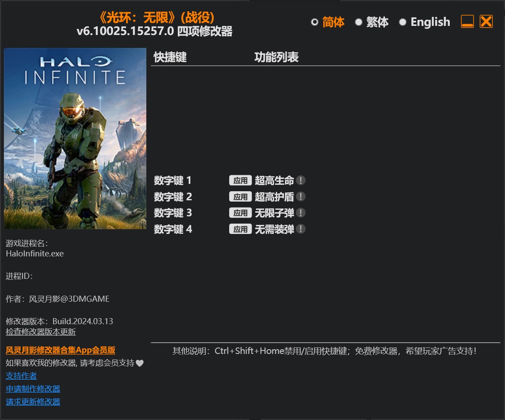Viewport: 505px width, 420px height.
Task: Click HaloInfinite.exe process name text
Action: [35, 253]
